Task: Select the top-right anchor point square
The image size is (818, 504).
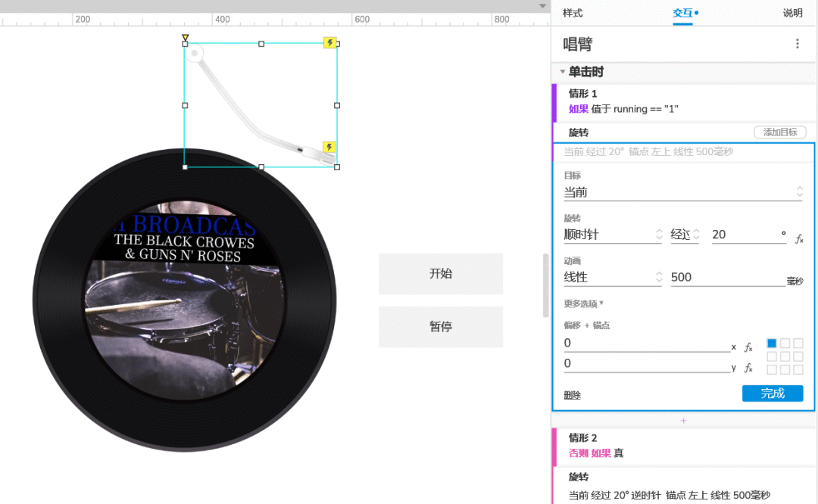Action: 798,343
